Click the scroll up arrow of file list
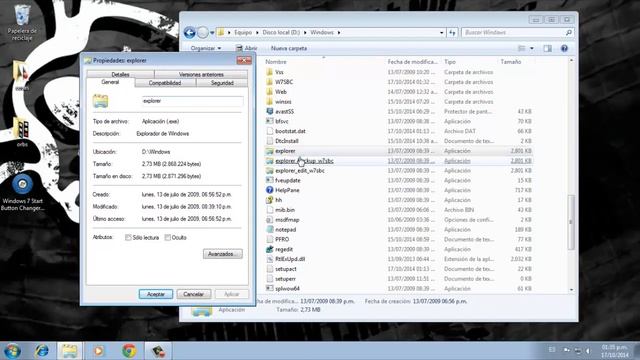The width and height of the screenshot is (640, 360). (x=571, y=60)
